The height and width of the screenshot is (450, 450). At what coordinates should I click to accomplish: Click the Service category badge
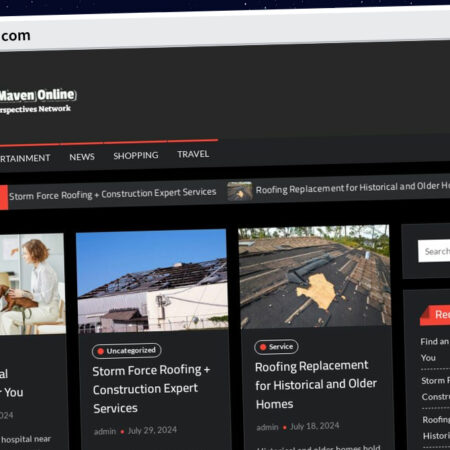[276, 347]
